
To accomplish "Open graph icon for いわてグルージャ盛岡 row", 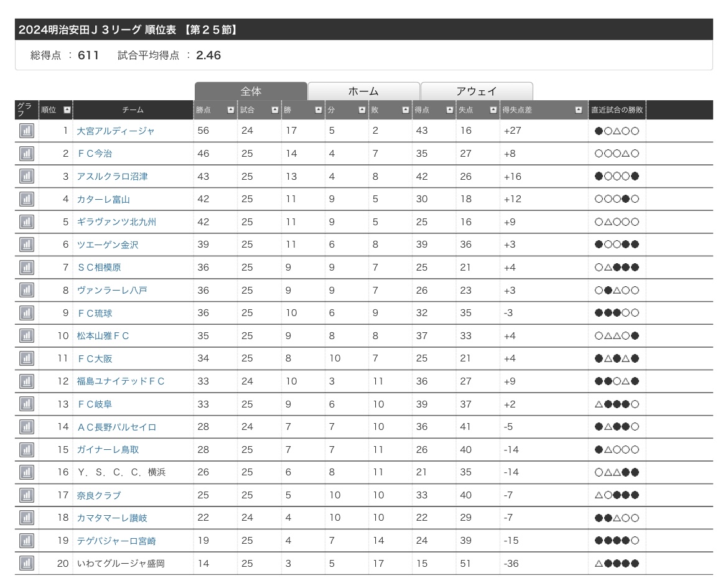I will coord(27,564).
